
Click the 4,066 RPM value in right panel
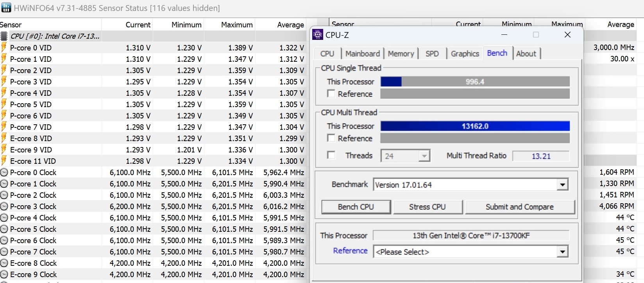(617, 206)
